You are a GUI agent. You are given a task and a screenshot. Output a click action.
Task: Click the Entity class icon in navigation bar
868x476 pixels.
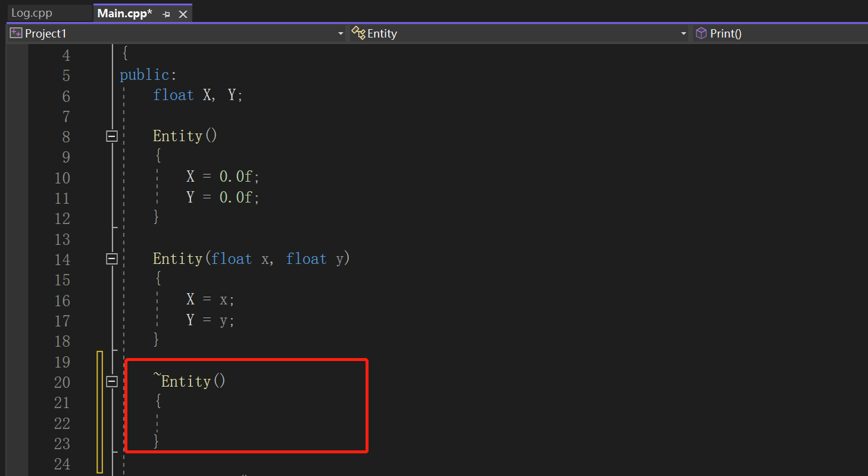(358, 33)
